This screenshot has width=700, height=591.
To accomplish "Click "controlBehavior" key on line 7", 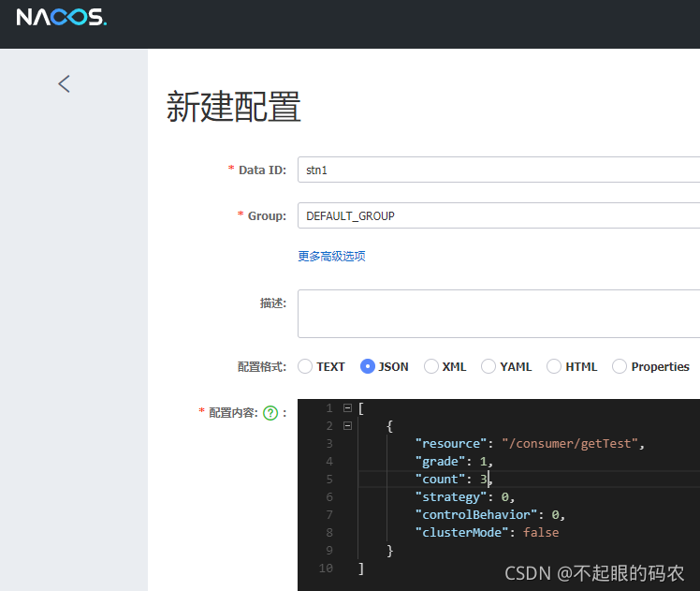I will coord(476,515).
